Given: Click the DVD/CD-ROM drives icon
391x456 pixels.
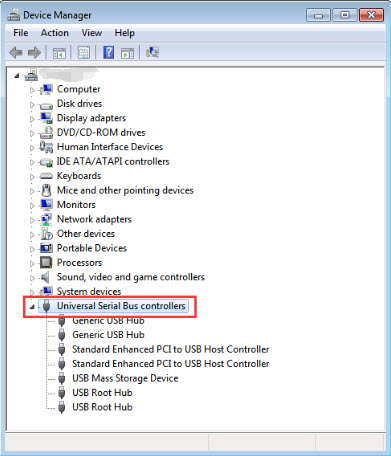Looking at the screenshot, I should coord(46,133).
